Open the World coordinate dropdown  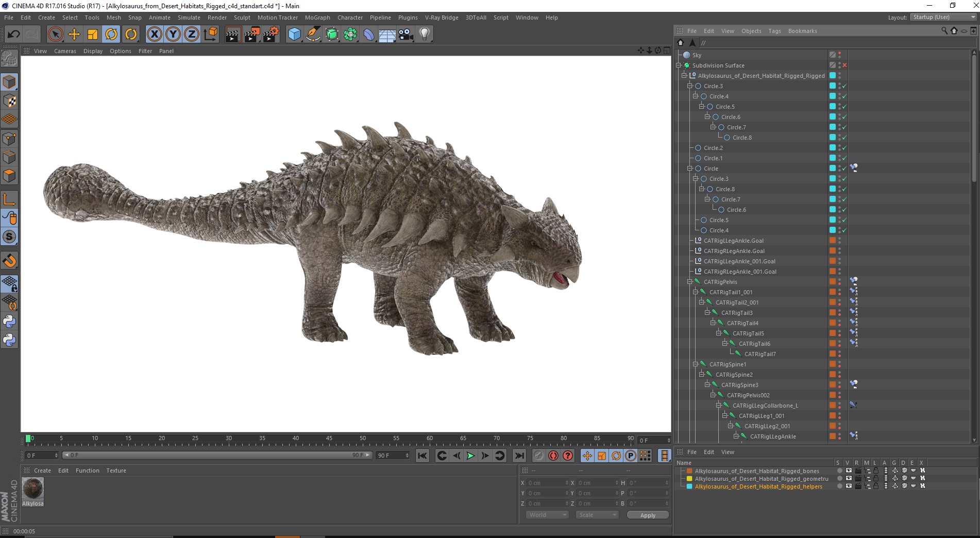coord(547,515)
